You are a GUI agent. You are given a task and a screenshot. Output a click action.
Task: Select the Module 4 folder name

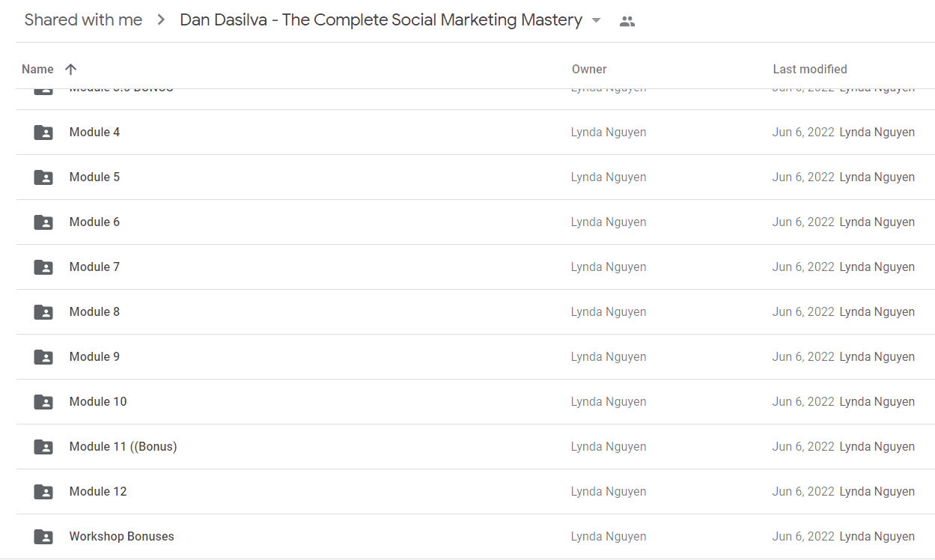tap(94, 132)
